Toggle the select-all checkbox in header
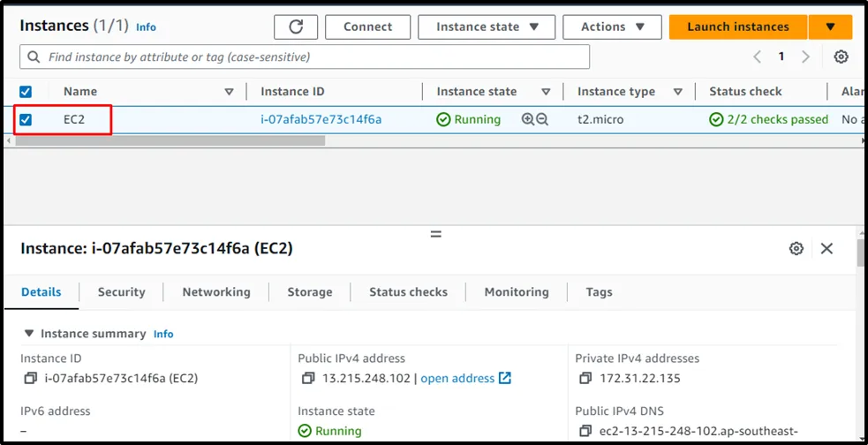 [26, 92]
